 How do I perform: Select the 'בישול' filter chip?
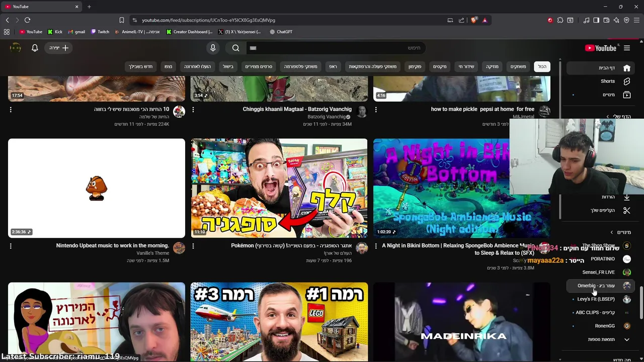tap(228, 66)
